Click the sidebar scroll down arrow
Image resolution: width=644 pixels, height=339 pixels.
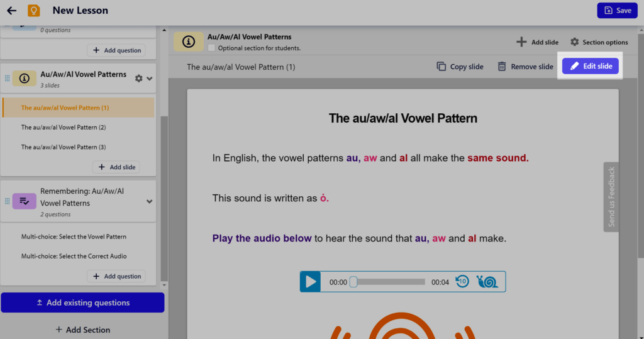click(x=164, y=285)
